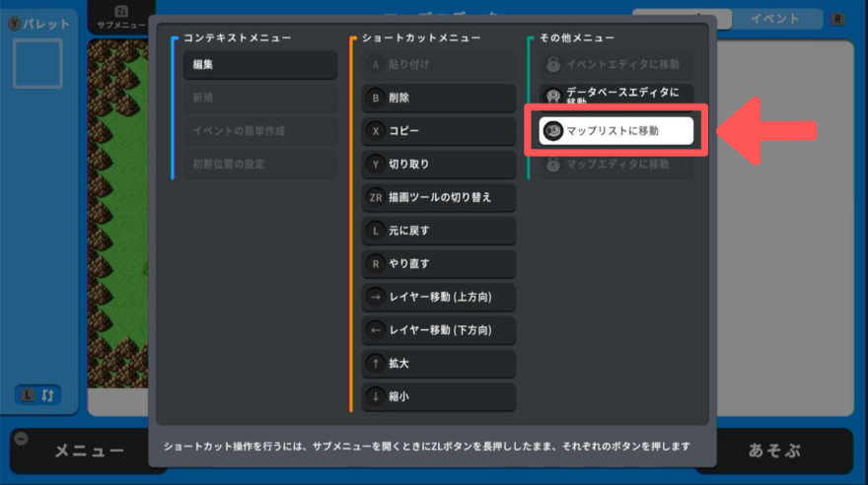Click the shortcut hint text at bottom
This screenshot has height=485, width=868.
pyautogui.click(x=427, y=447)
